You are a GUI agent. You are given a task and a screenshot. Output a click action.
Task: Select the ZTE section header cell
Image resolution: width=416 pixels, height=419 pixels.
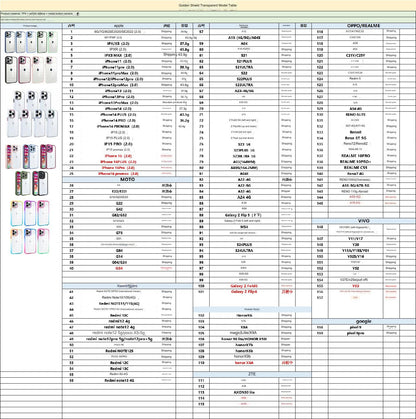pyautogui.click(x=252, y=374)
